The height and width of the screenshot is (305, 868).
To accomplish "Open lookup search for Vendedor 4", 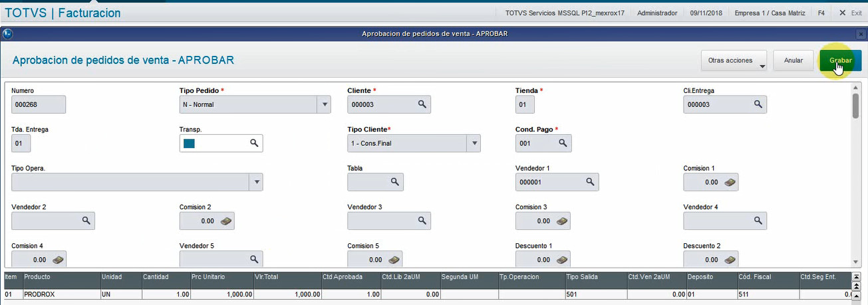I will (x=758, y=221).
